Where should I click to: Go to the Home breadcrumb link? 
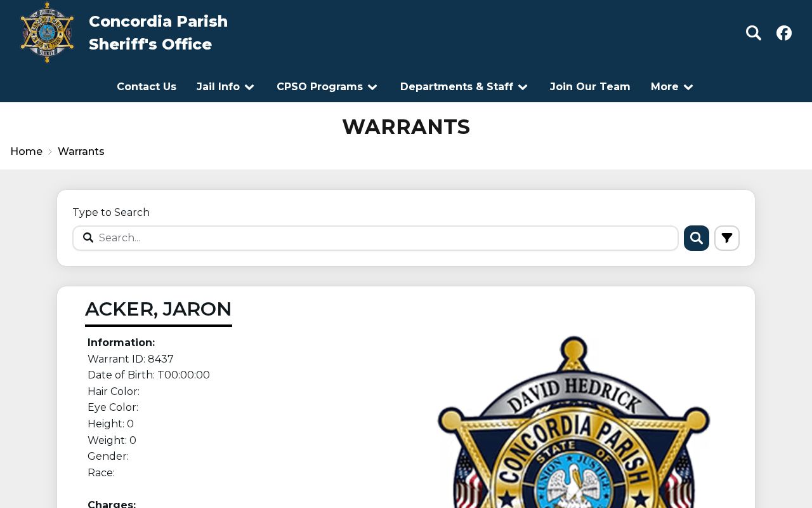(x=27, y=152)
